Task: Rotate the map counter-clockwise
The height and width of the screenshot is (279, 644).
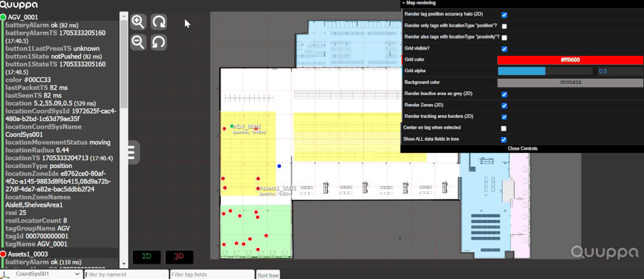Action: [159, 42]
